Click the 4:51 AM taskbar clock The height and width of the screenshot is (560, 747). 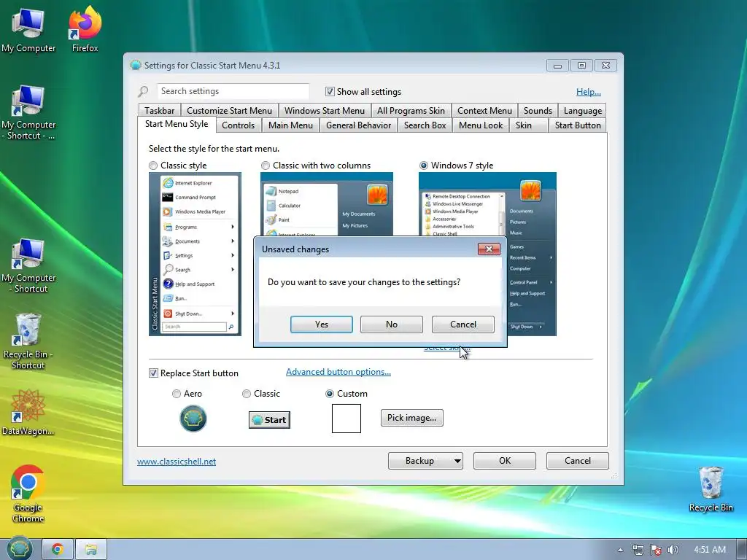(x=709, y=550)
